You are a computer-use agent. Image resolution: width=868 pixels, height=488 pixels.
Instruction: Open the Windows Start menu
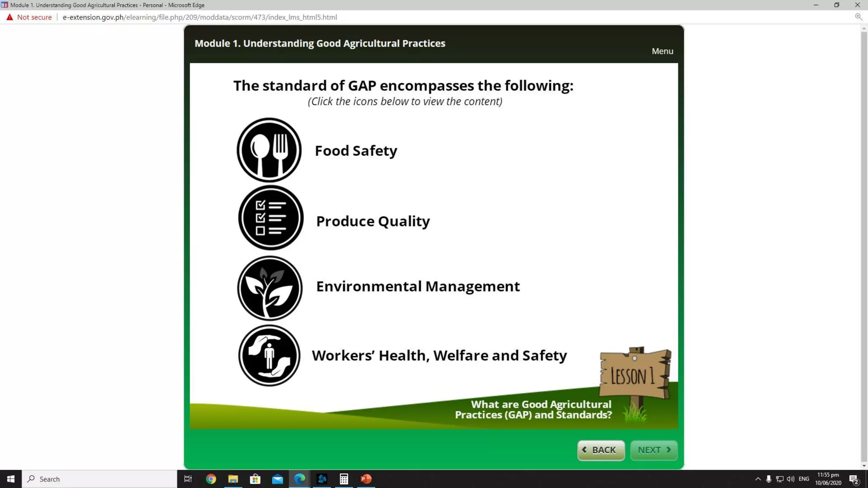pos(11,479)
